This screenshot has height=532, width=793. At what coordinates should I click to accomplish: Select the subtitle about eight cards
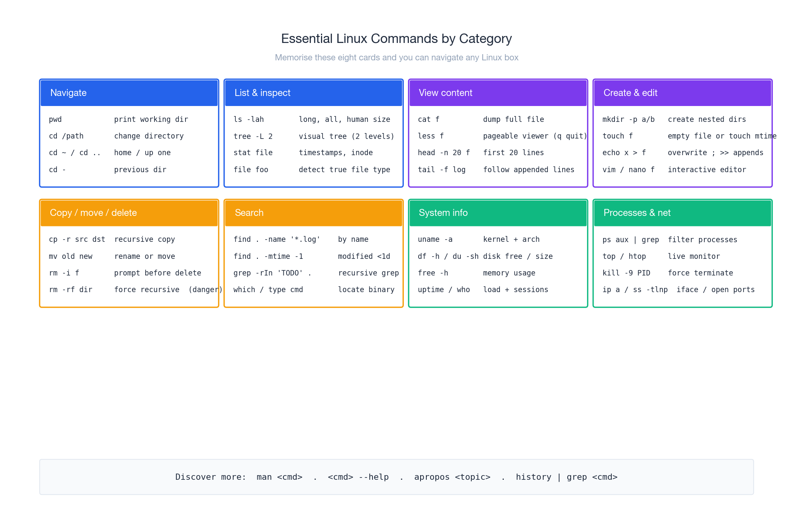396,57
